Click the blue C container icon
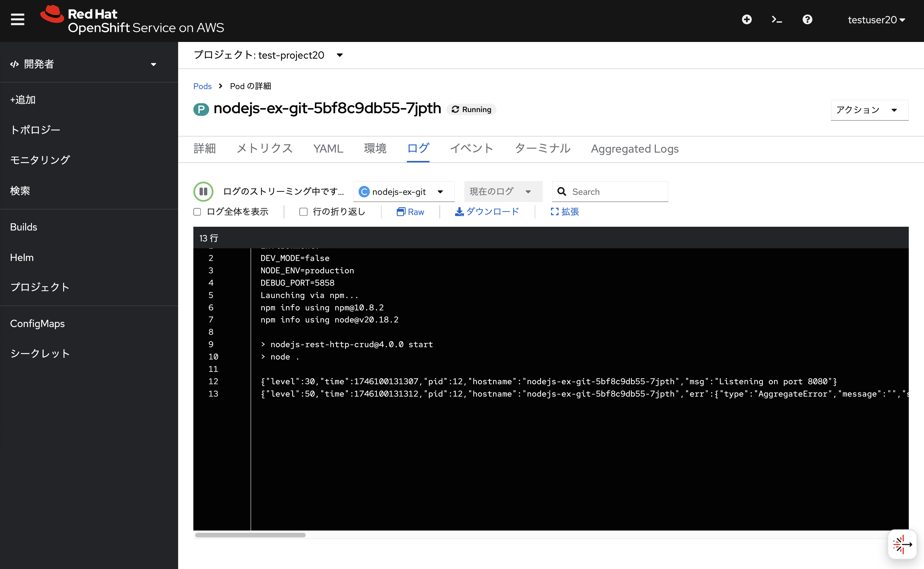The width and height of the screenshot is (924, 569). (x=364, y=192)
